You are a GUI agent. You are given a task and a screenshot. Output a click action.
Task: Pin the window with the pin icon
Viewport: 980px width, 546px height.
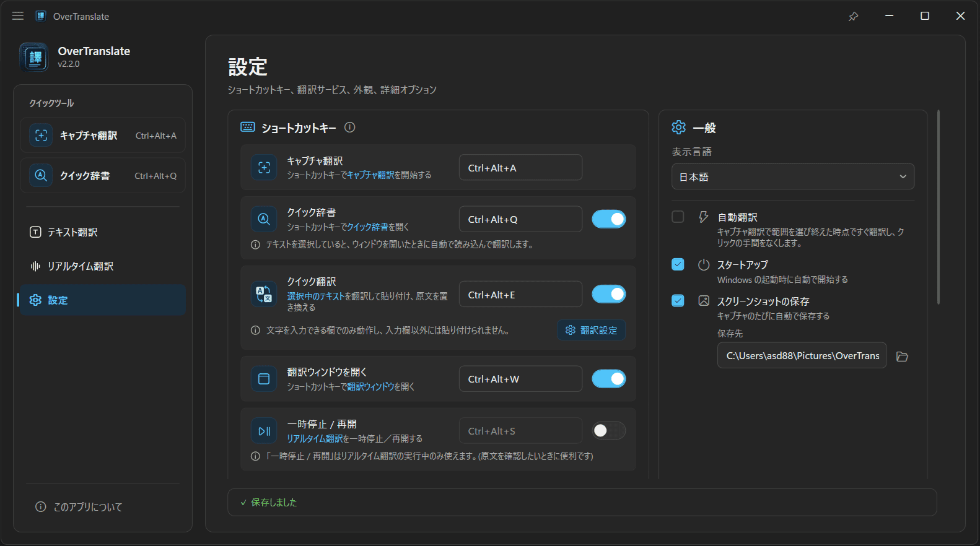[x=853, y=16]
